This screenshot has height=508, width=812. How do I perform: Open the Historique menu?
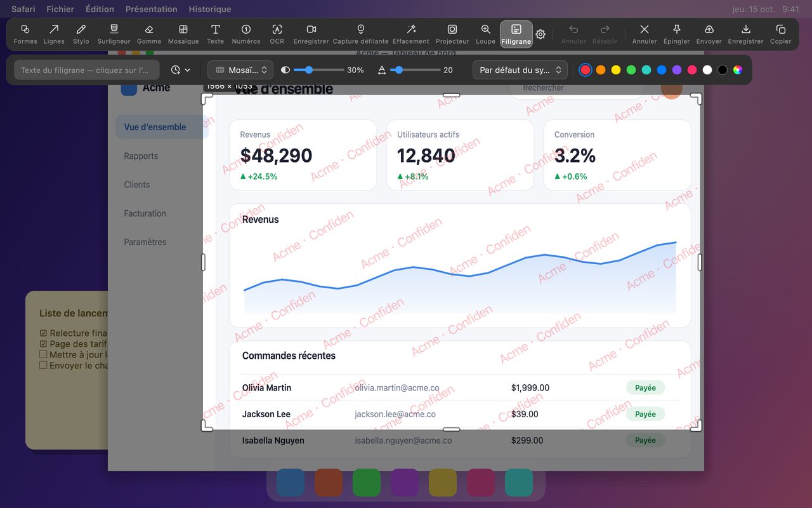(x=210, y=9)
